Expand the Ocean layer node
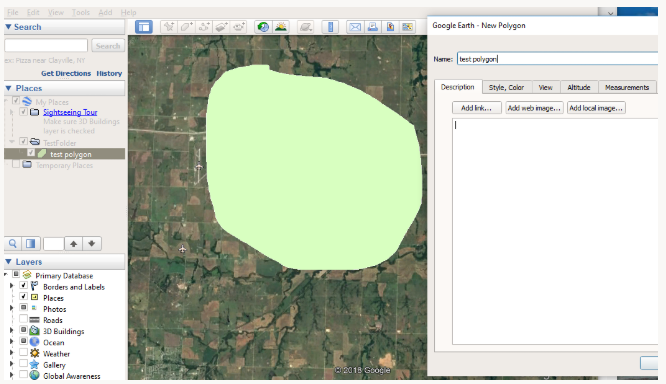The width and height of the screenshot is (666, 384). click(x=11, y=342)
